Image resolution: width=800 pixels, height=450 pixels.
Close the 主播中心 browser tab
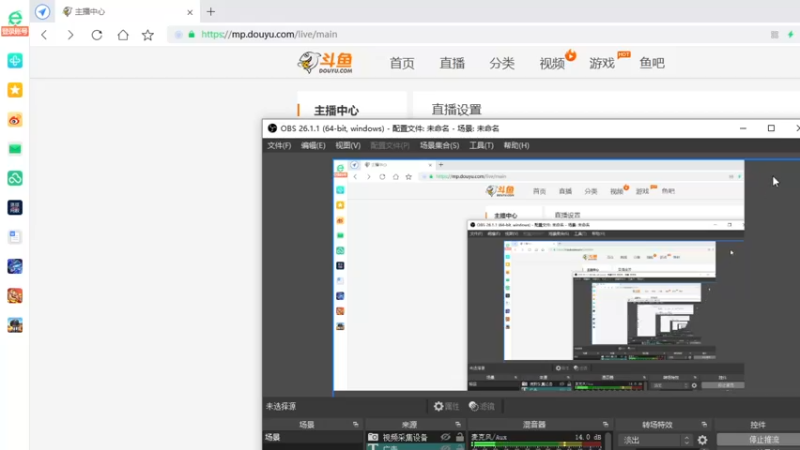tap(190, 12)
